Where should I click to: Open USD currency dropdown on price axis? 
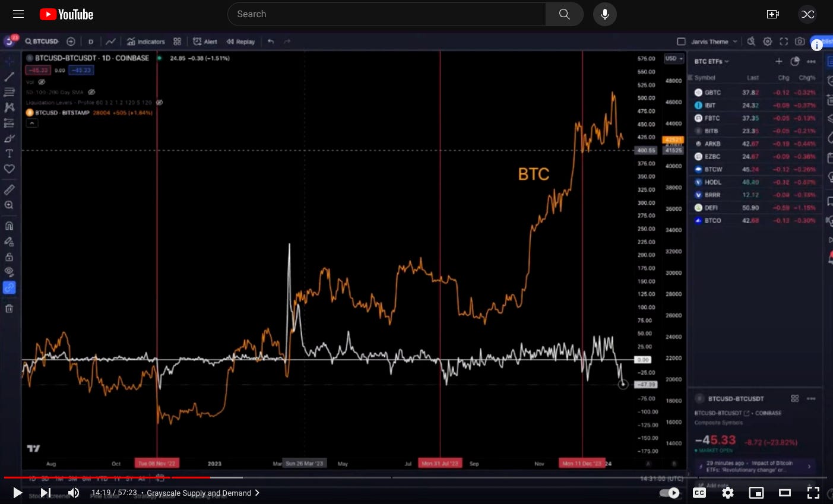coord(673,59)
